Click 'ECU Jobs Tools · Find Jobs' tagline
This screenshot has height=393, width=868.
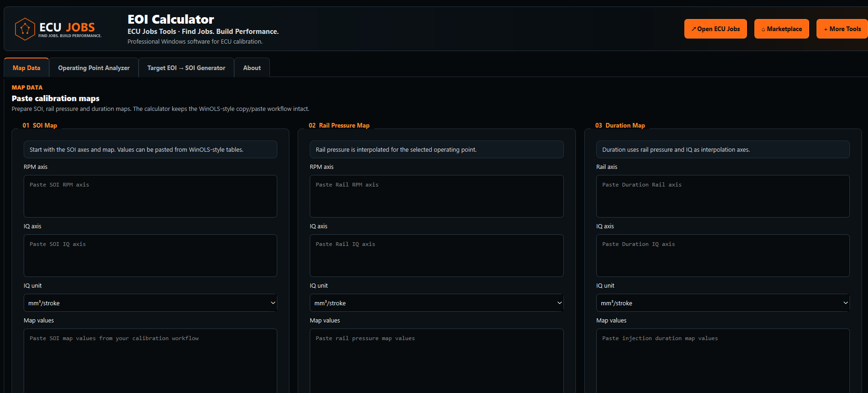pyautogui.click(x=203, y=32)
